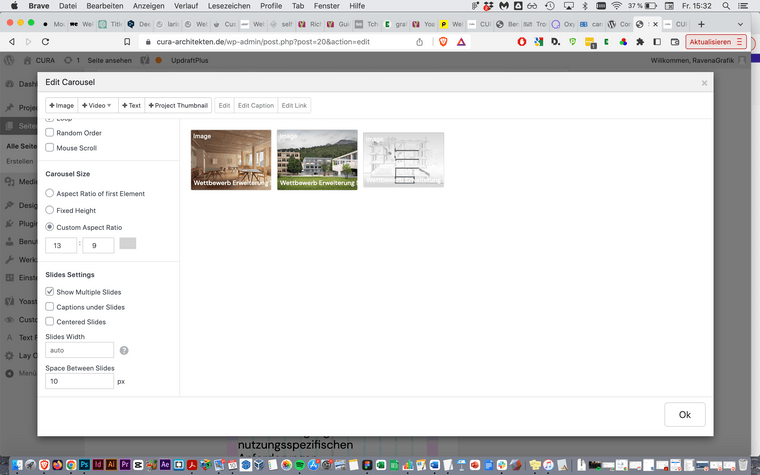Open Photoshop from the dock

[83, 465]
